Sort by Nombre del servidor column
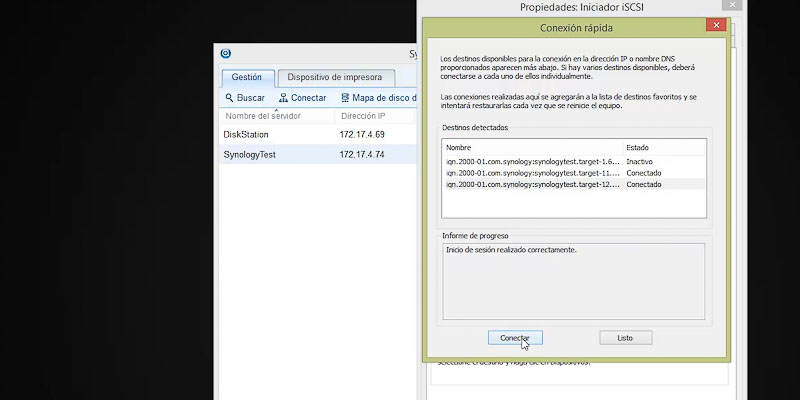The width and height of the screenshot is (800, 400). tap(277, 116)
